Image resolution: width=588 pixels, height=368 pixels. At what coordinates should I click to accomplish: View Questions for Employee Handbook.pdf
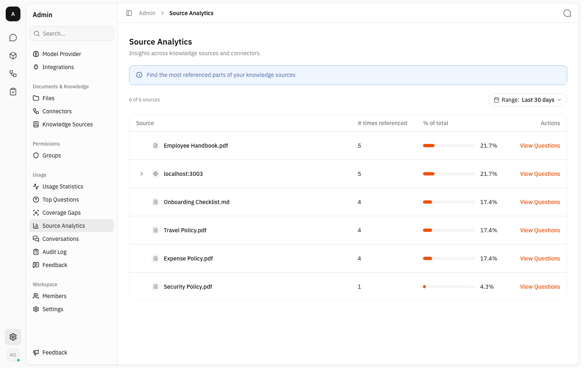(x=540, y=146)
